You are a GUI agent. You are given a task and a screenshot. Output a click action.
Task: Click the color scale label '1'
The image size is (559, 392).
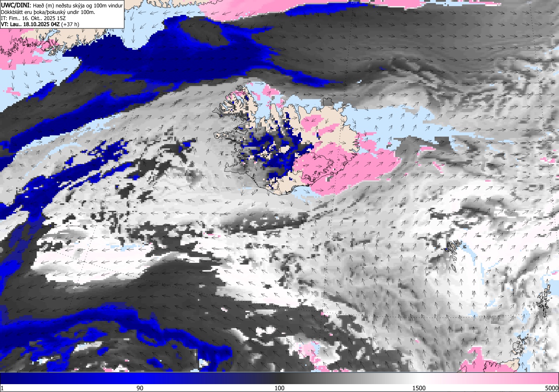(2, 388)
